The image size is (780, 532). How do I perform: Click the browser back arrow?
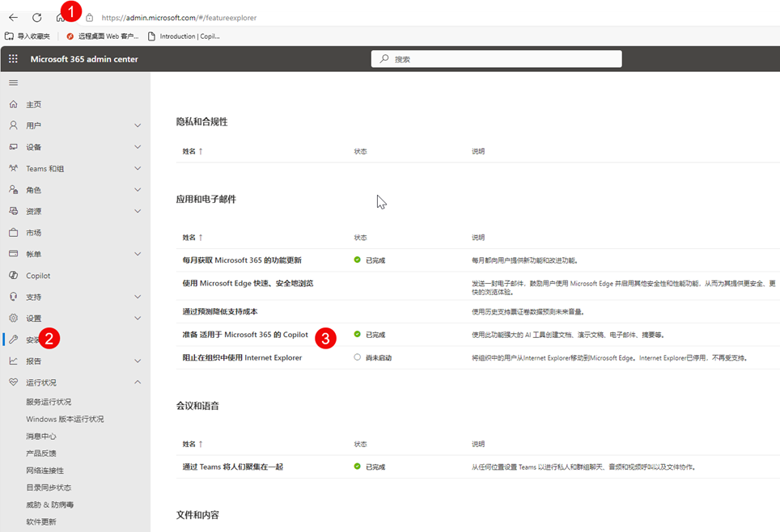[x=14, y=18]
